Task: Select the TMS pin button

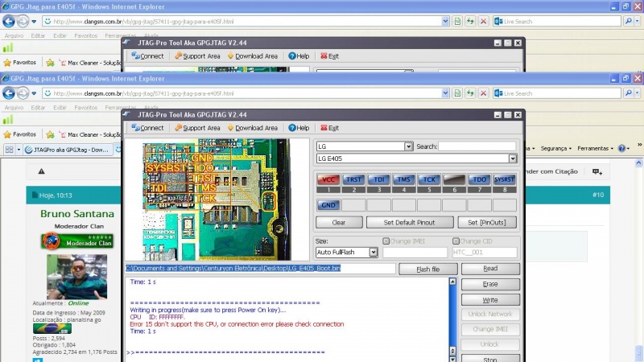Action: 404,179
